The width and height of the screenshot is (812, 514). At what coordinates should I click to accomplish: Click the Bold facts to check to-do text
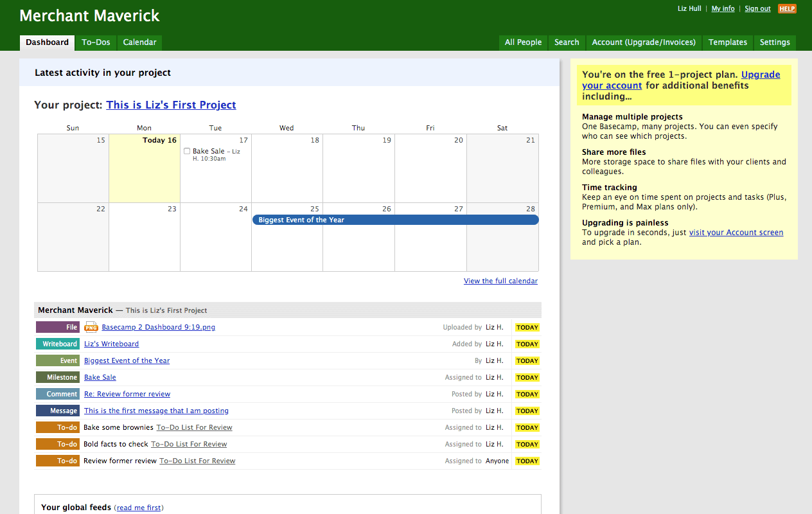point(116,444)
